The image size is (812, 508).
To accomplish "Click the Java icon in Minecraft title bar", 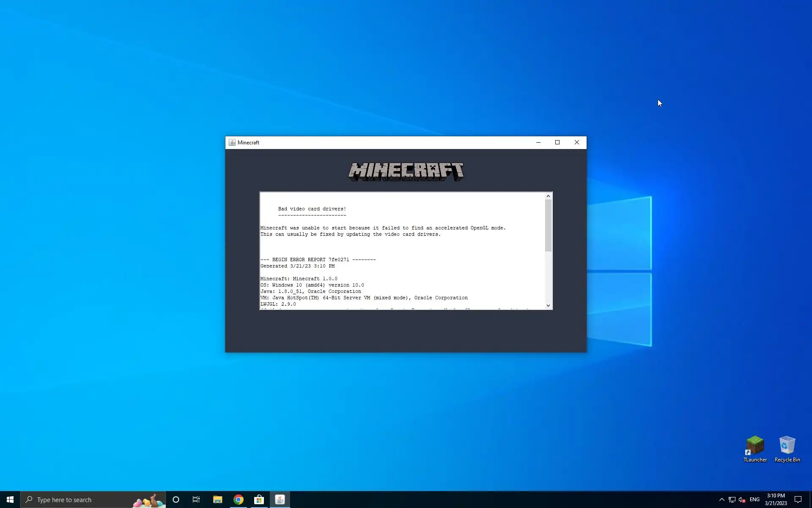I will 232,143.
